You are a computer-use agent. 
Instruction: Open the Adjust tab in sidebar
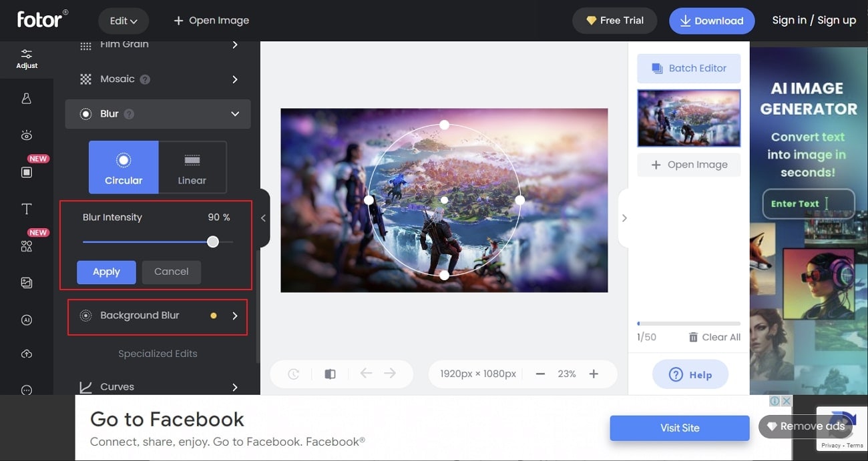[27, 59]
